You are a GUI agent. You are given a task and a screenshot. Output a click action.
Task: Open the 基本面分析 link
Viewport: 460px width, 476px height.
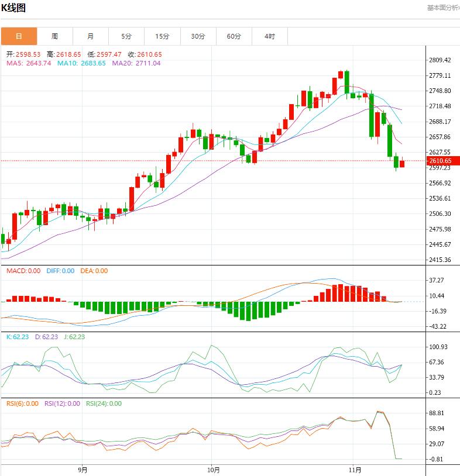point(442,8)
